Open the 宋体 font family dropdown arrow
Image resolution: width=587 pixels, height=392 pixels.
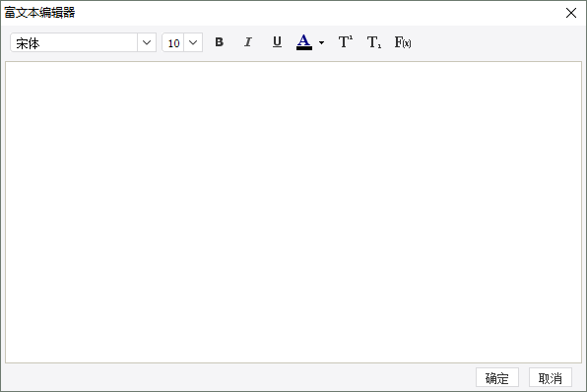[x=147, y=42]
